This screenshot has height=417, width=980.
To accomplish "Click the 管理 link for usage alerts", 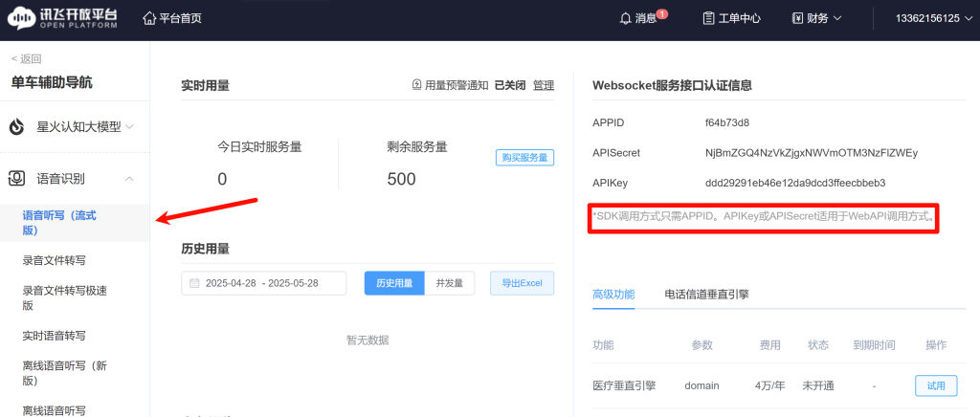I will click(544, 85).
